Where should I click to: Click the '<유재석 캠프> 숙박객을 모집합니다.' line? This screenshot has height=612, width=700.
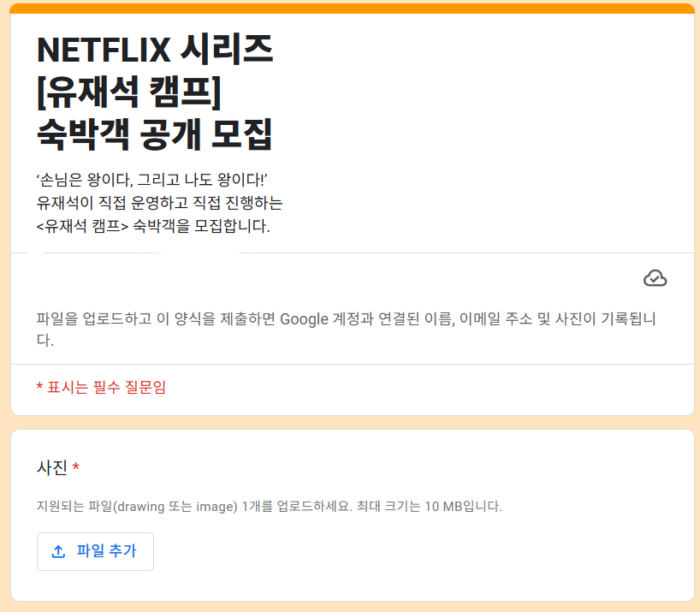point(153,226)
